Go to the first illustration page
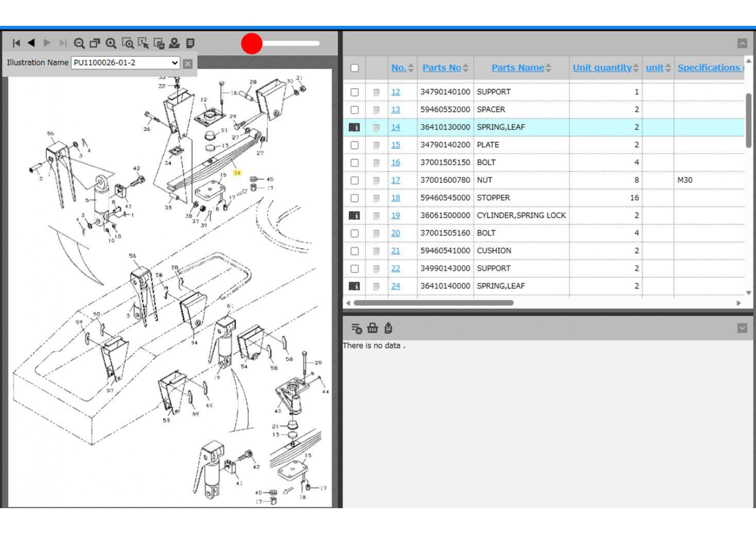Viewport: 756px width, 534px height. (x=16, y=43)
